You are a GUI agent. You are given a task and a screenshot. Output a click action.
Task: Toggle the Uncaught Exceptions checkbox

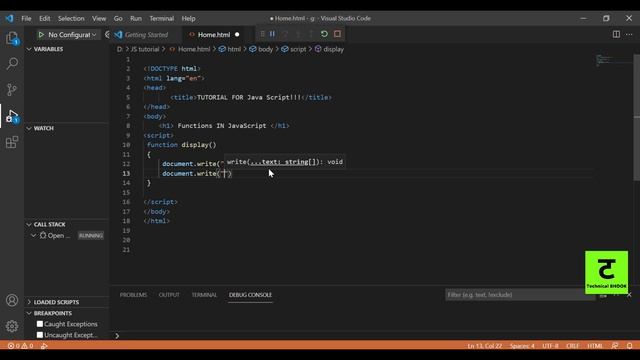click(x=40, y=335)
